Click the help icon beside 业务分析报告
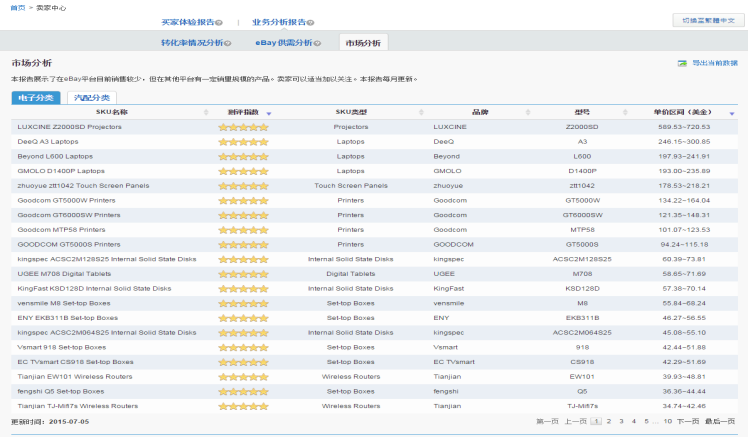The height and width of the screenshot is (438, 749). point(310,22)
